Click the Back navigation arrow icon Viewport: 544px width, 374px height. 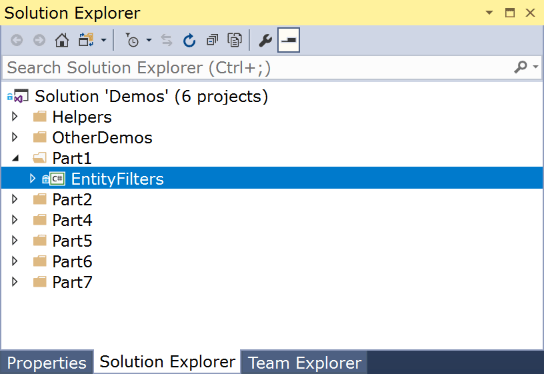[17, 41]
